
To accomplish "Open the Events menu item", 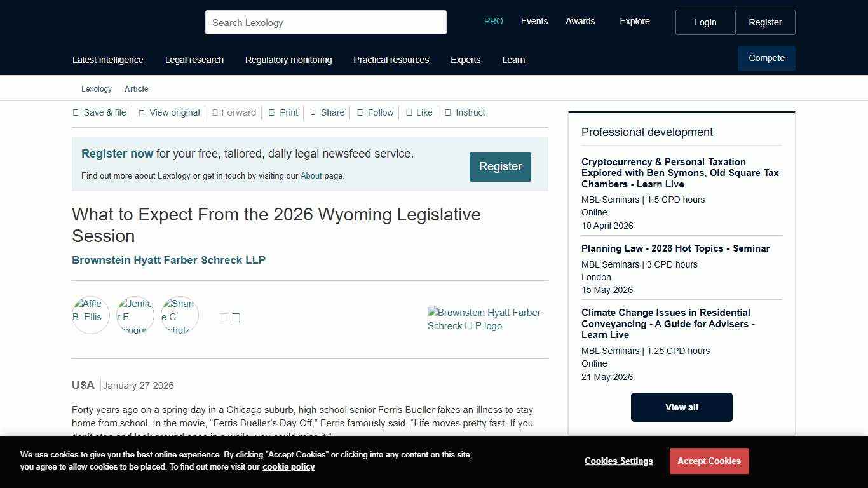I will [534, 21].
